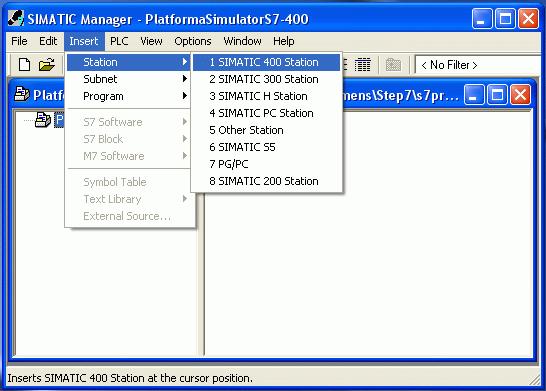Image resolution: width=546 pixels, height=391 pixels.
Task: Open the File menu
Action: [x=19, y=41]
